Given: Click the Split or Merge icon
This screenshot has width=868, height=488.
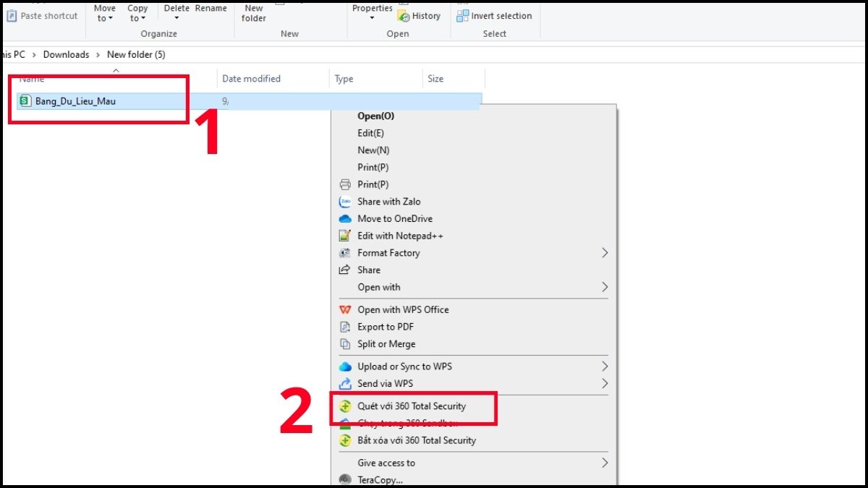Looking at the screenshot, I should (x=345, y=344).
